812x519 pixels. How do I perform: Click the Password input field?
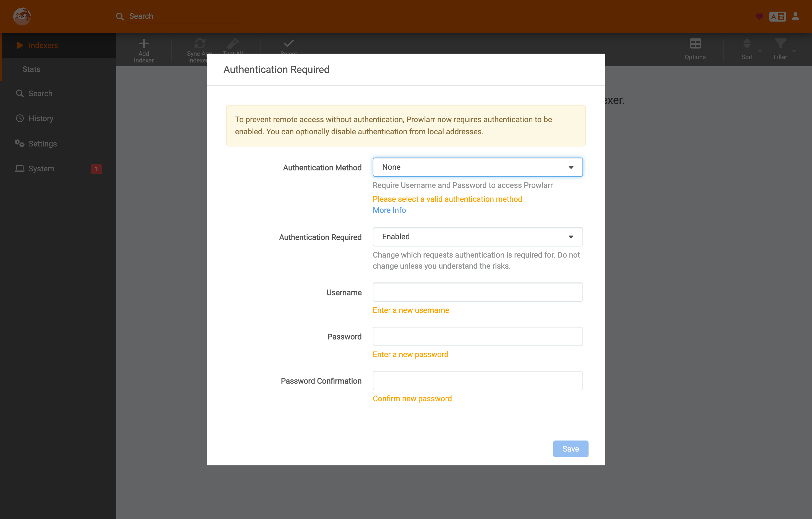[477, 336]
